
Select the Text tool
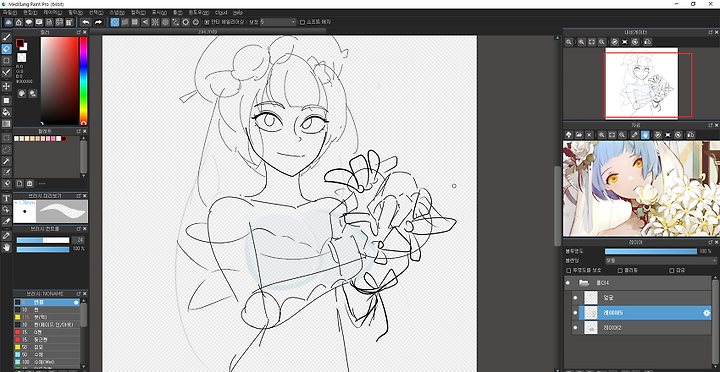(x=6, y=198)
